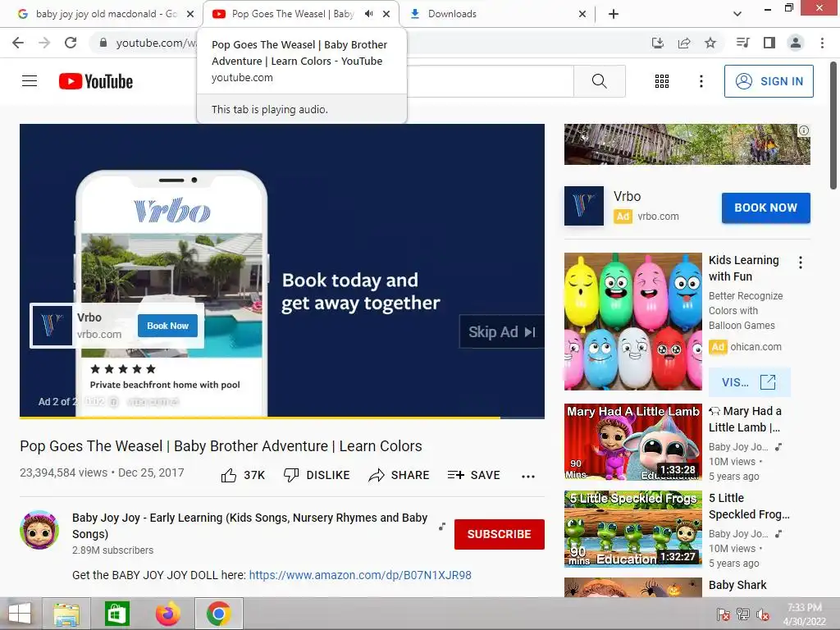Open the amazon.com doll link
The width and height of the screenshot is (840, 630).
(360, 575)
